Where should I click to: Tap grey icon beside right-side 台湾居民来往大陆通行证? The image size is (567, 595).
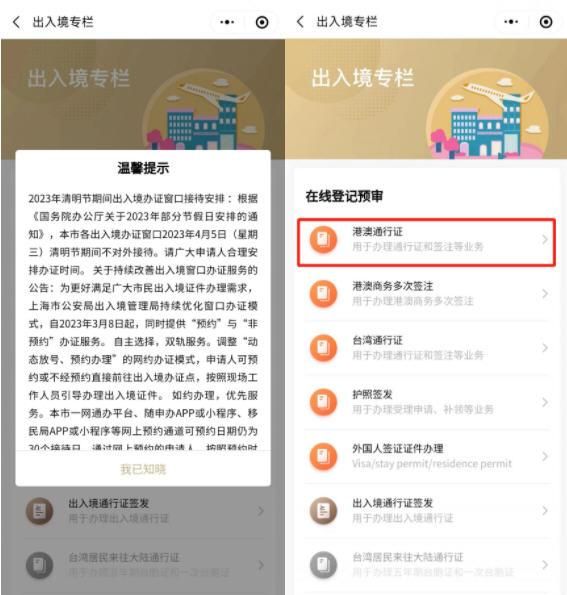coord(323,565)
